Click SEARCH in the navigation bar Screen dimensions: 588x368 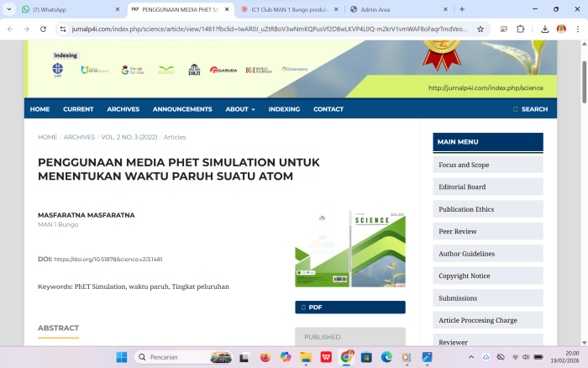(x=531, y=109)
